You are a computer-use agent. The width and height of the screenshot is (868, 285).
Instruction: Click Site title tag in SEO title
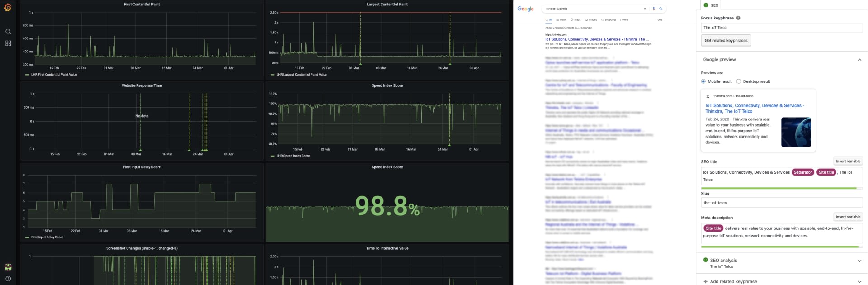(x=826, y=172)
